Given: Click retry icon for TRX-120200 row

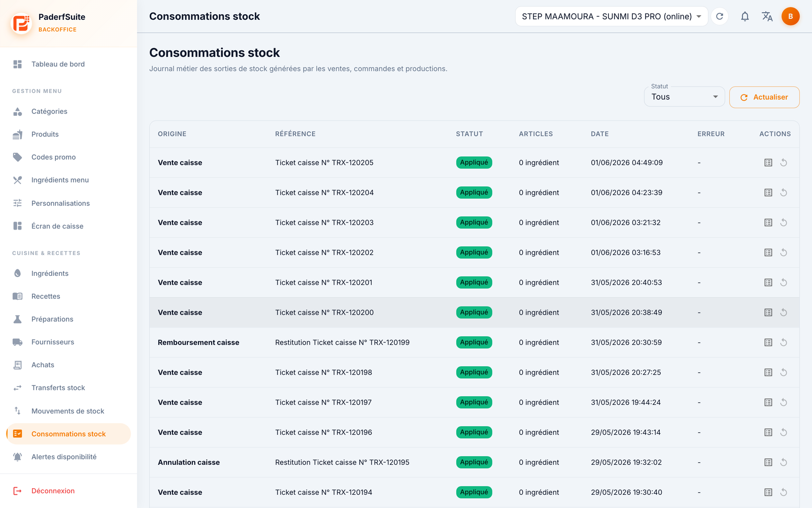Looking at the screenshot, I should (784, 312).
